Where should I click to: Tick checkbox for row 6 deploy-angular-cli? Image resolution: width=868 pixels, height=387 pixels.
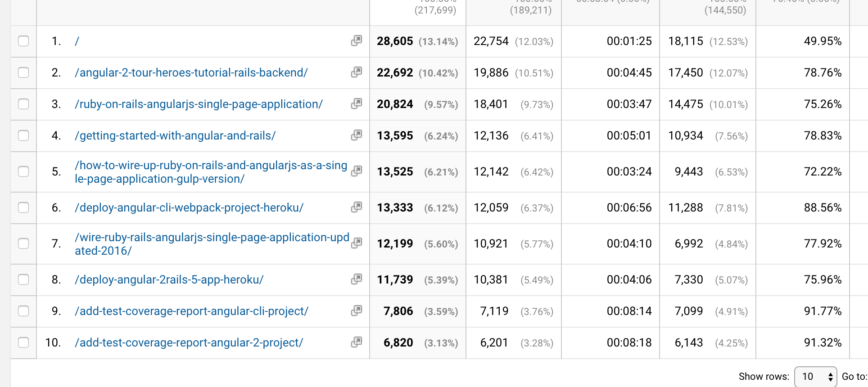pyautogui.click(x=23, y=207)
